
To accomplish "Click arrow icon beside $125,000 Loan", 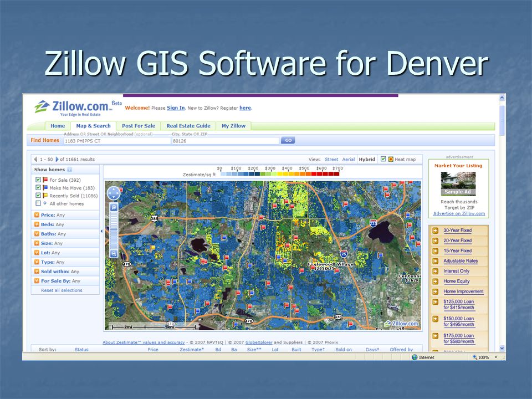I will click(x=436, y=302).
